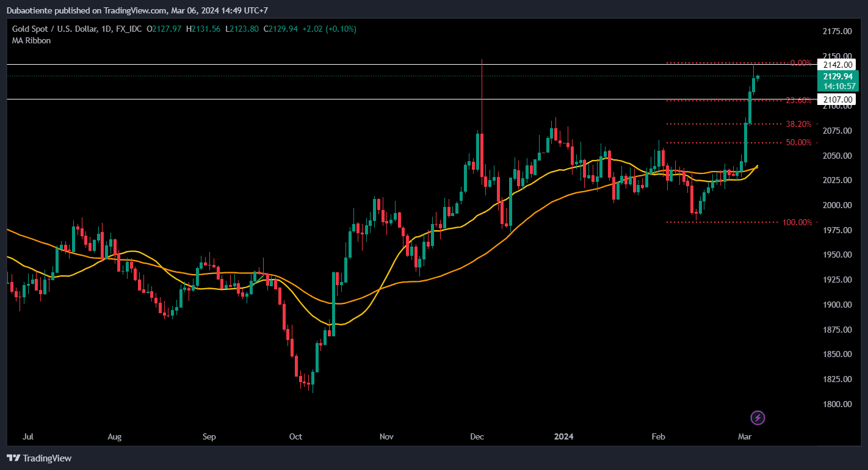Click the Dec label on time axis

coord(477,437)
